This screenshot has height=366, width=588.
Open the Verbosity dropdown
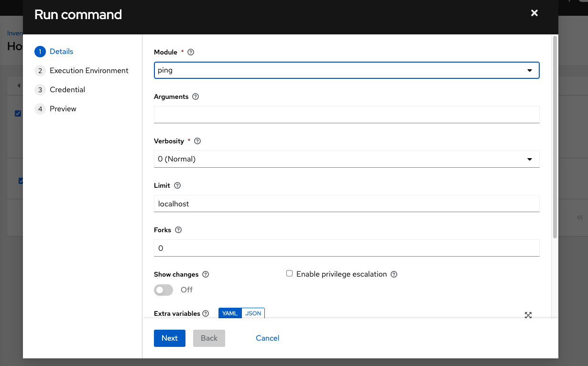[530, 159]
